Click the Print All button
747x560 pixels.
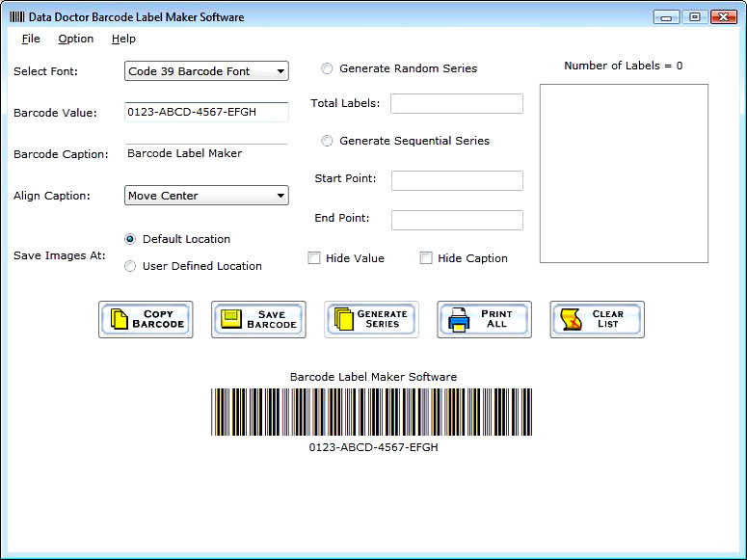pyautogui.click(x=485, y=319)
